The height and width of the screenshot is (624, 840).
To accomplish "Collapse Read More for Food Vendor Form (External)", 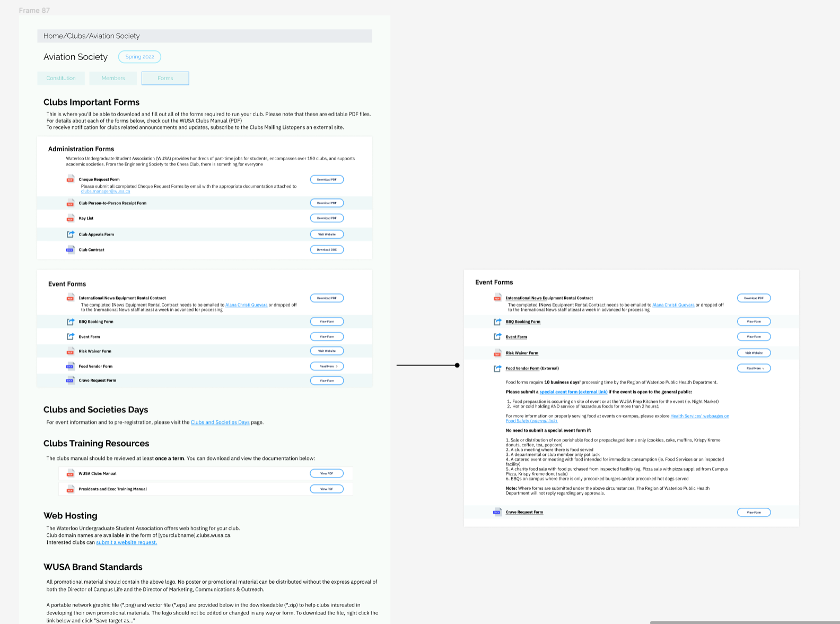I will (754, 368).
